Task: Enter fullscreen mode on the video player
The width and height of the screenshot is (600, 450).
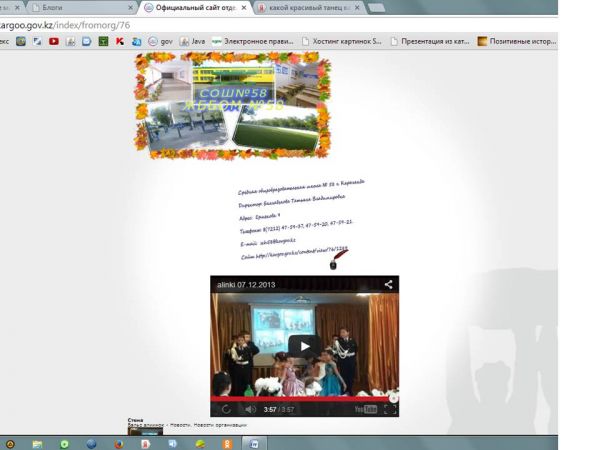Action: 390,409
